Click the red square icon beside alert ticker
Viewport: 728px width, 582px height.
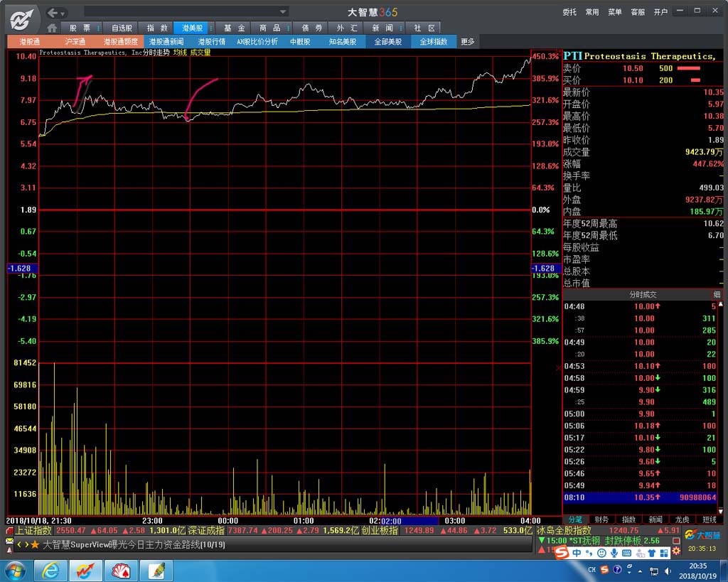pos(676,541)
